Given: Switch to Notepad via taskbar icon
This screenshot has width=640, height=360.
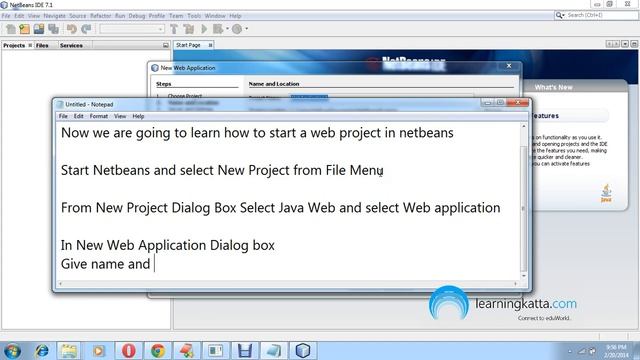Looking at the screenshot, I should (x=273, y=351).
